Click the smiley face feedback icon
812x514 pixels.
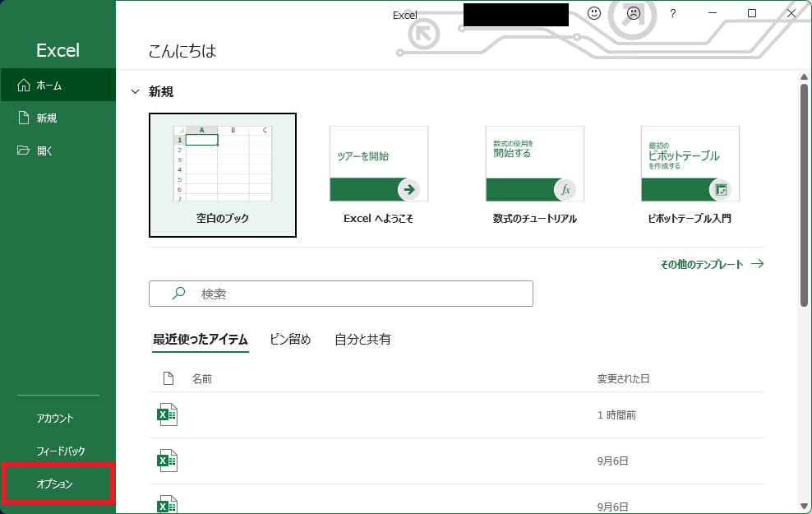click(x=595, y=14)
